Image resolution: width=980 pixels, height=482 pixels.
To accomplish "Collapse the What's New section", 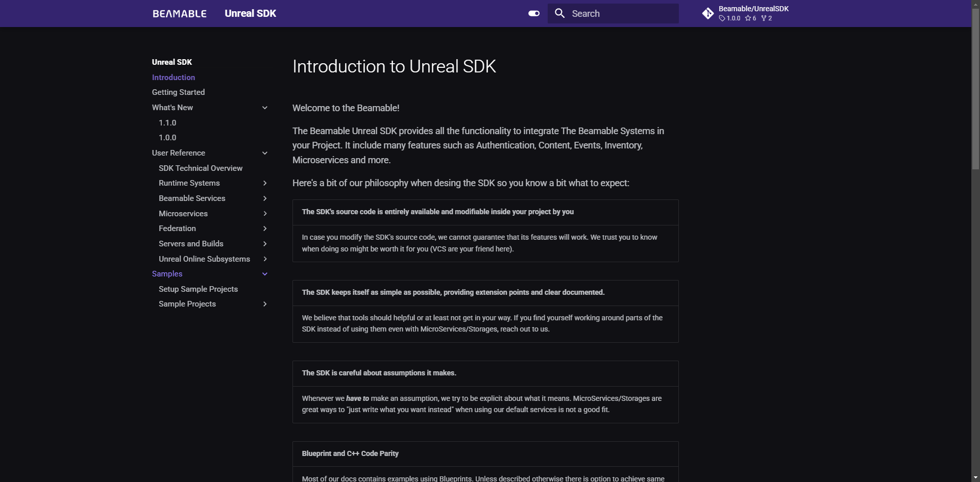I will (265, 108).
